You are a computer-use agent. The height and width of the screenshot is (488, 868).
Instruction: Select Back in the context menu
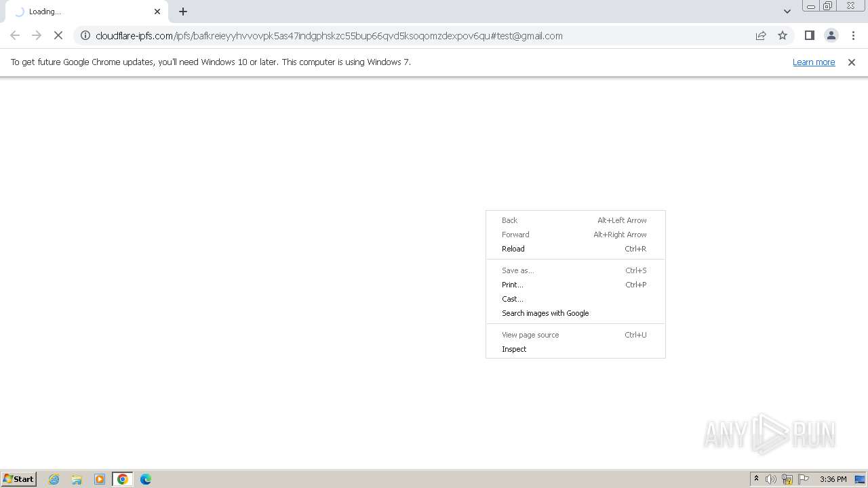pyautogui.click(x=576, y=220)
